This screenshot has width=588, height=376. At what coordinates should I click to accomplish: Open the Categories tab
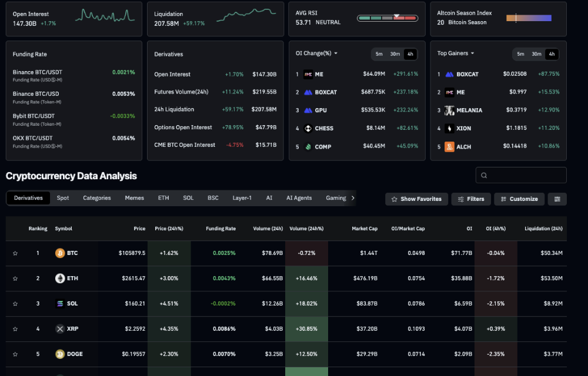pyautogui.click(x=97, y=198)
